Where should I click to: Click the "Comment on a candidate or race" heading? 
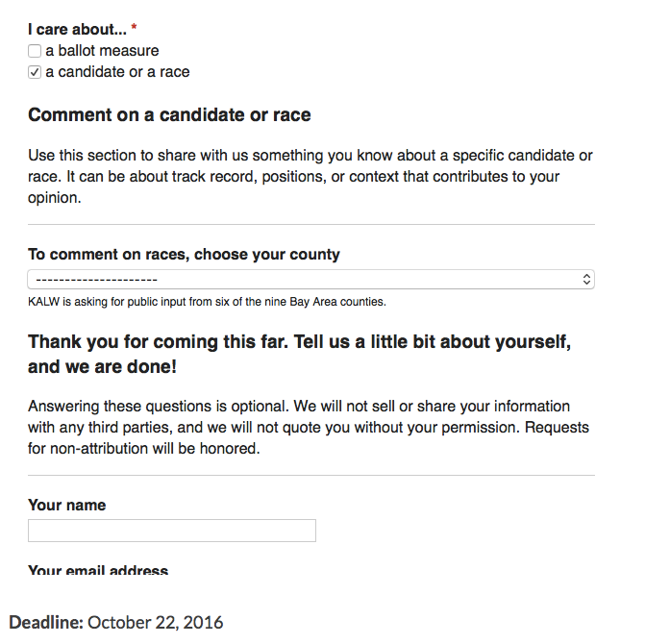point(169,115)
